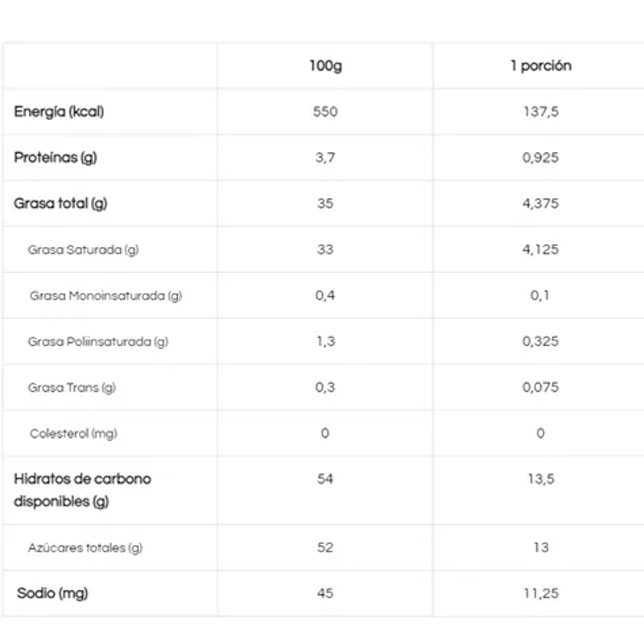
Task: Select the 137,5 energy per portion value
Action: point(540,112)
